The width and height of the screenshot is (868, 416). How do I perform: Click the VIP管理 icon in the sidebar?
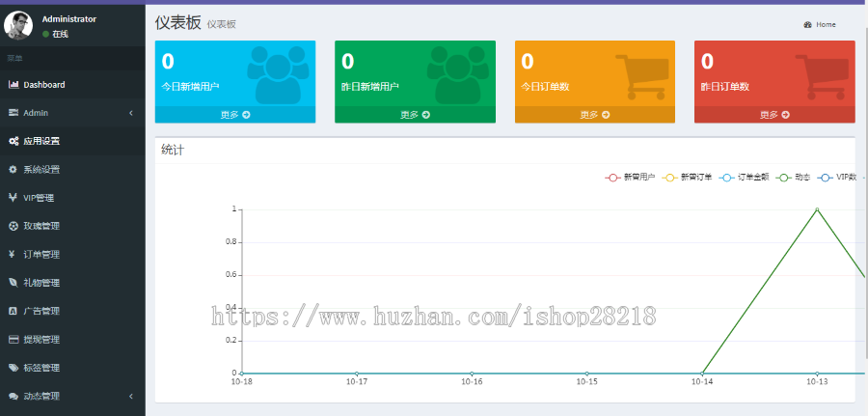point(14,198)
